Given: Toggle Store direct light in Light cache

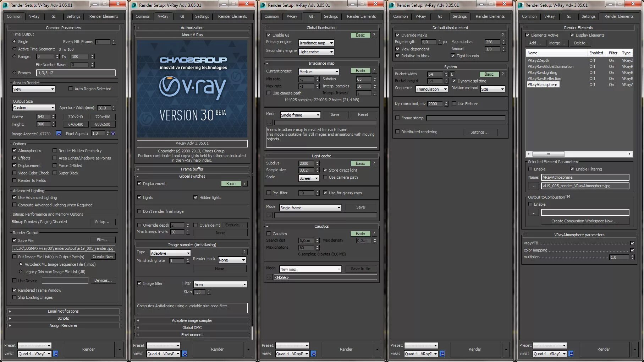Looking at the screenshot, I should click(325, 170).
